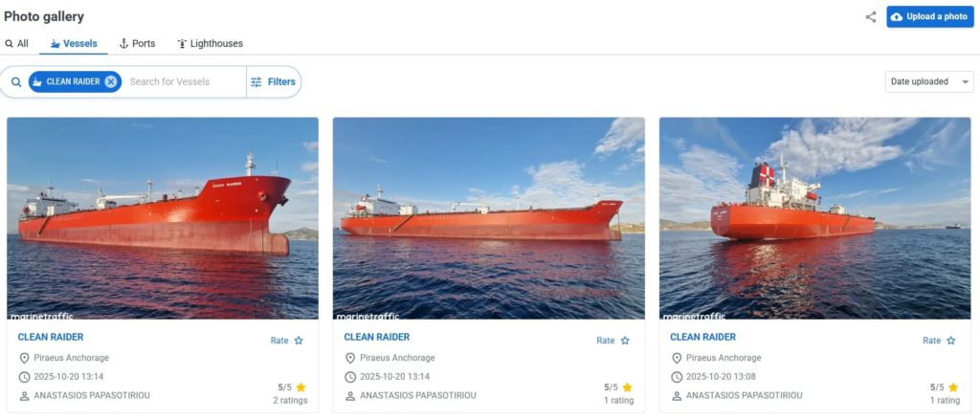Expand the Date uploaded sort dropdown
This screenshot has width=980, height=420.
pos(928,82)
